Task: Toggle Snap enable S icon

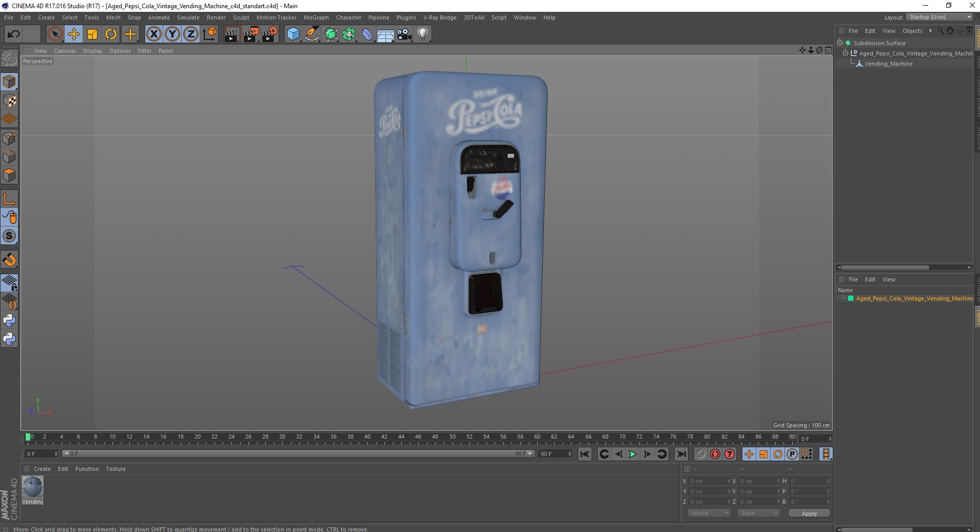Action: (x=9, y=236)
